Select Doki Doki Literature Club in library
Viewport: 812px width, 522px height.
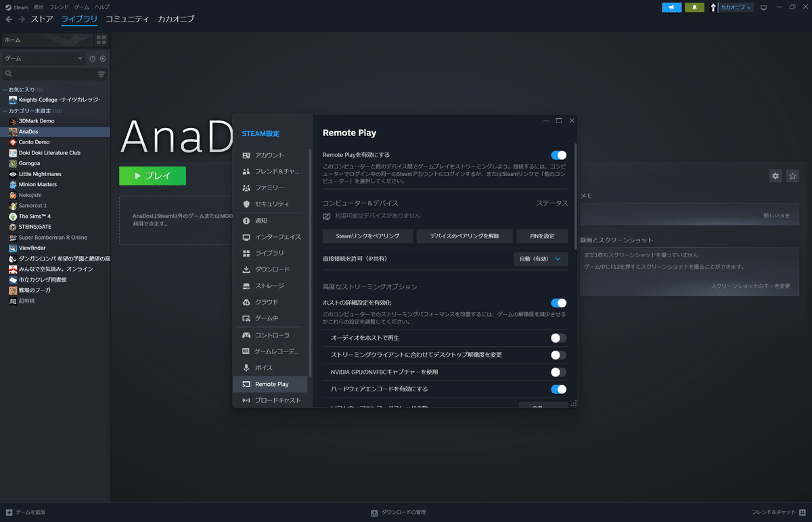pyautogui.click(x=49, y=152)
